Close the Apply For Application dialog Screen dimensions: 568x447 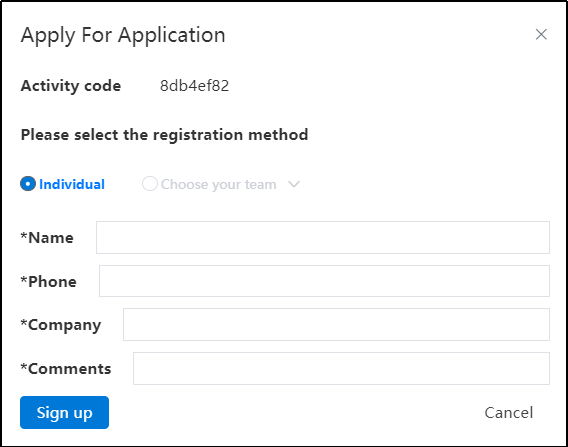pyautogui.click(x=541, y=34)
